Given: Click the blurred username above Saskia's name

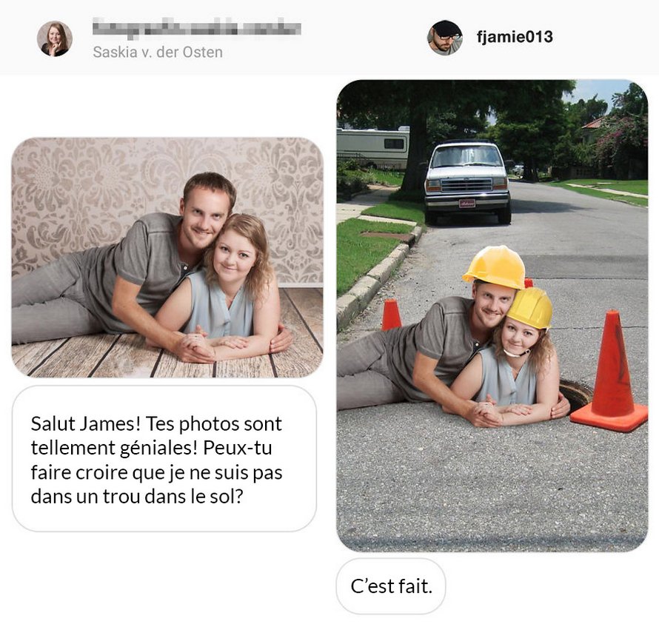Looking at the screenshot, I should [x=197, y=28].
